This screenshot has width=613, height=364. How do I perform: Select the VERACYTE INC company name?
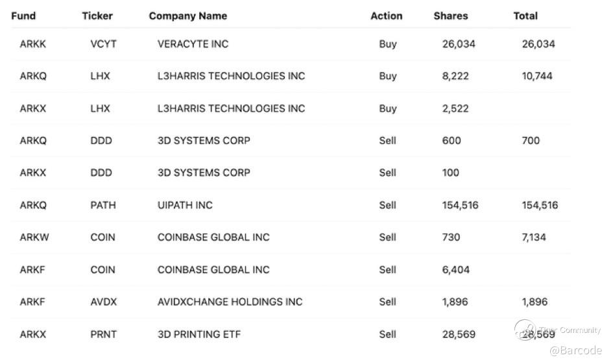(x=193, y=44)
